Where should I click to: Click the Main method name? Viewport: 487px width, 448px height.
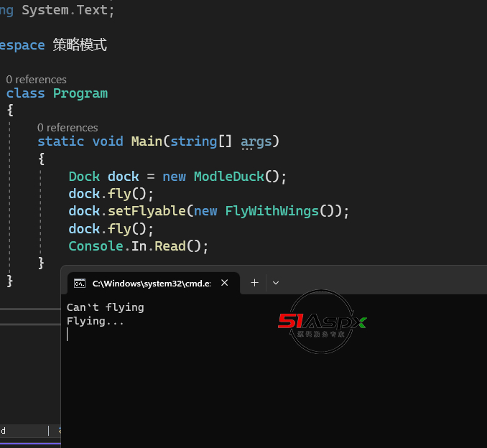pyautogui.click(x=147, y=141)
